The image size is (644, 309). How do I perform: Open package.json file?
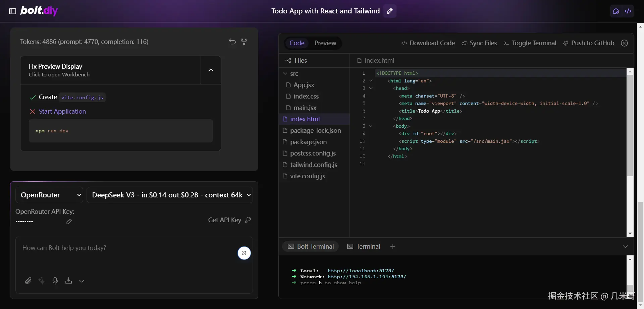(314, 142)
